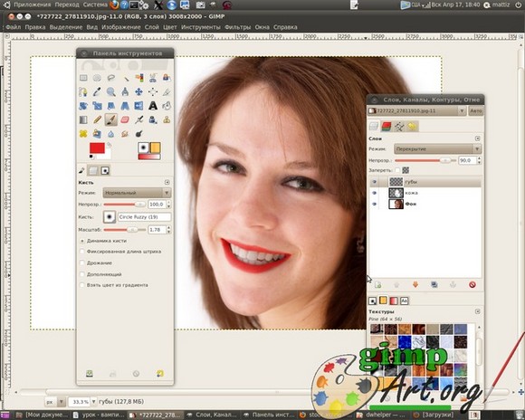The image size is (525, 420).
Task: Enable Фиксированная длина штриха checkbox
Action: tap(81, 252)
